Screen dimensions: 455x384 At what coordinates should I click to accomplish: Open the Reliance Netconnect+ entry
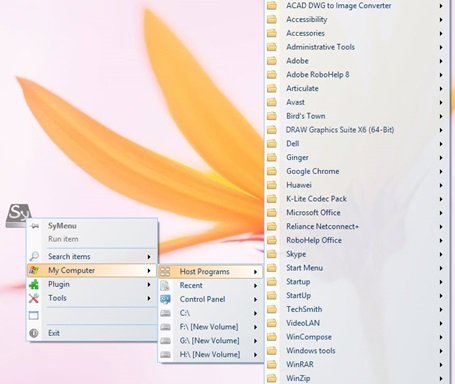[356, 227]
